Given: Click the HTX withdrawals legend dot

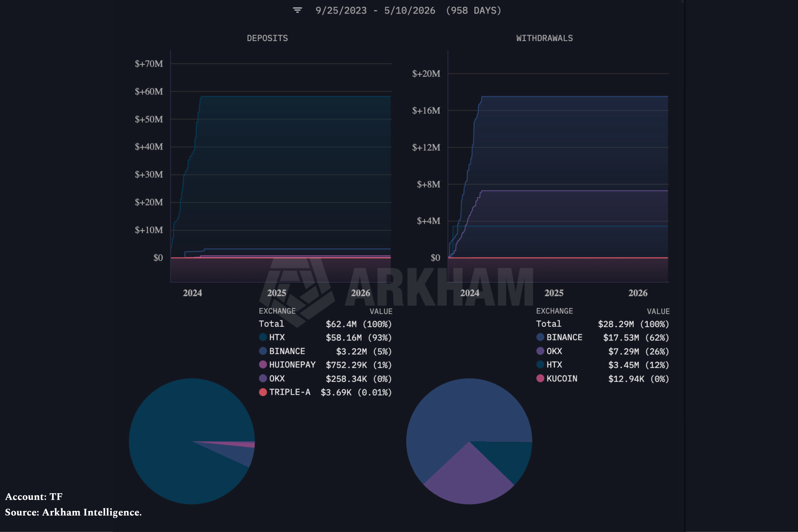Looking at the screenshot, I should tap(540, 365).
